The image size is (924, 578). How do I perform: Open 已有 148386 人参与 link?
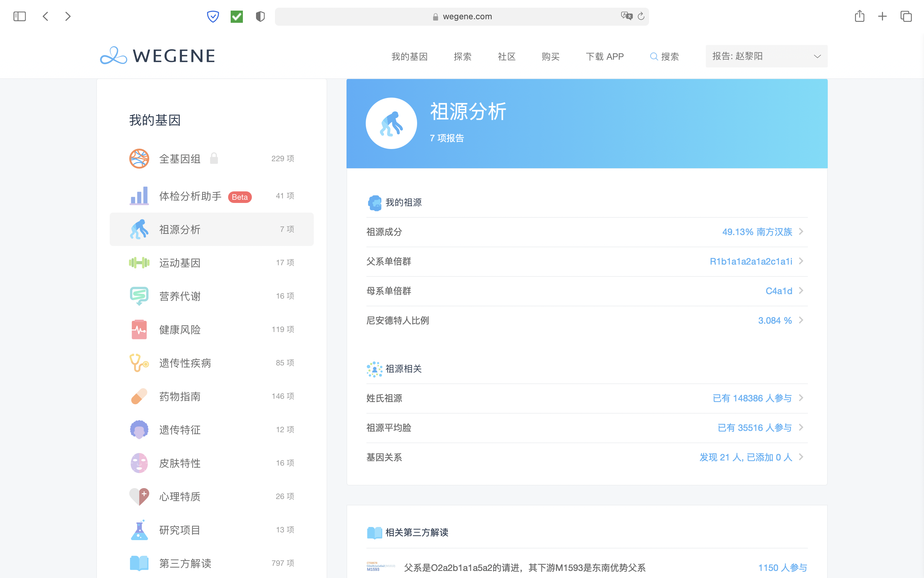[752, 398]
